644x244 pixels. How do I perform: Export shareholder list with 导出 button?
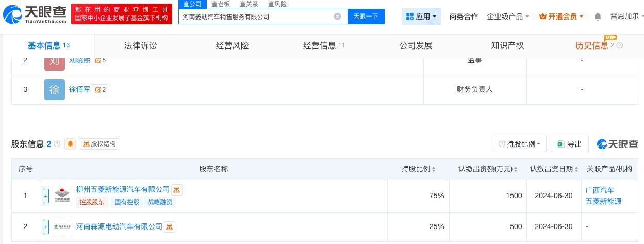coord(570,144)
